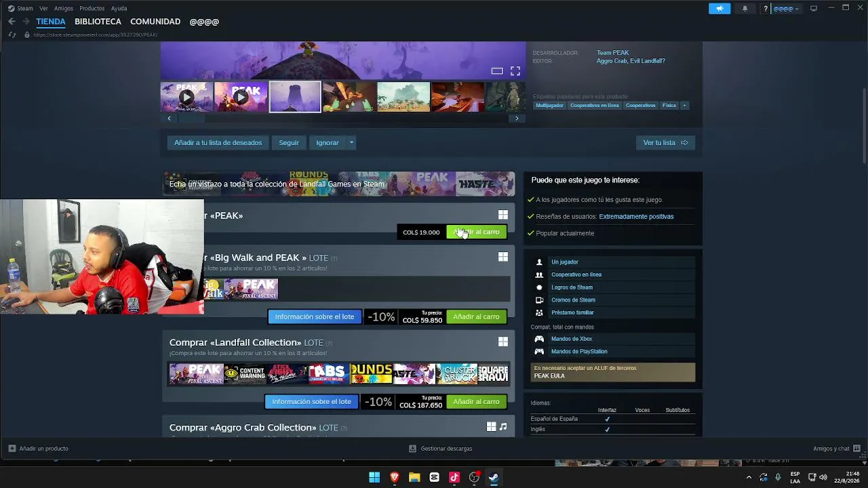Open Brave browser from the taskbar

[395, 477]
